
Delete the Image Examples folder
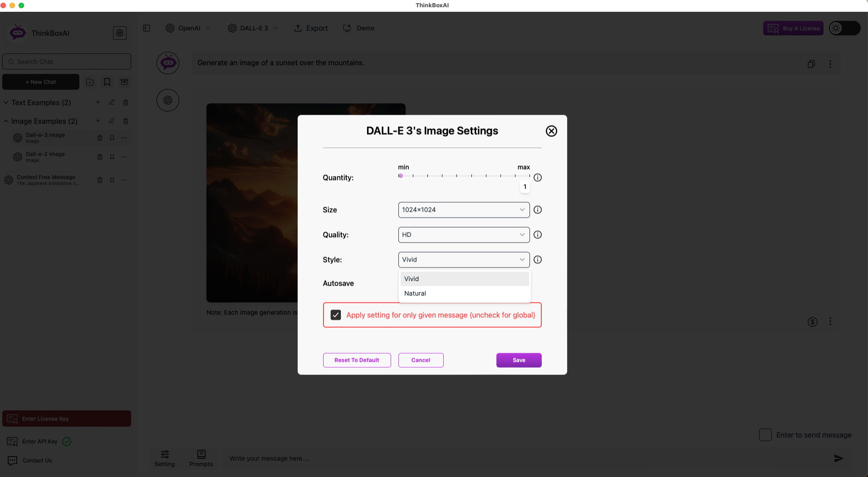126,121
